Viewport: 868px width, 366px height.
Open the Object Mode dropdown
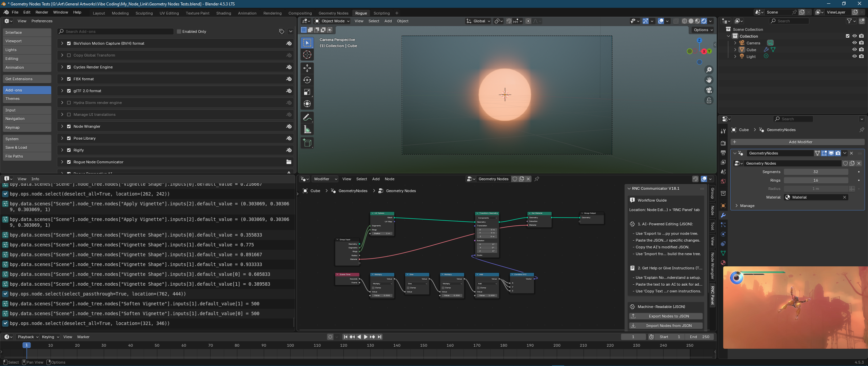[332, 21]
